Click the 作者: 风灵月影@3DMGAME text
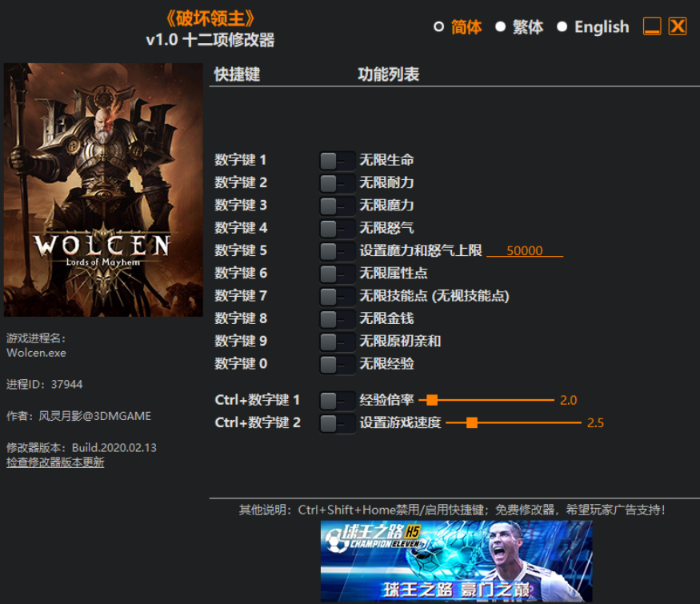700x604 pixels. click(78, 416)
